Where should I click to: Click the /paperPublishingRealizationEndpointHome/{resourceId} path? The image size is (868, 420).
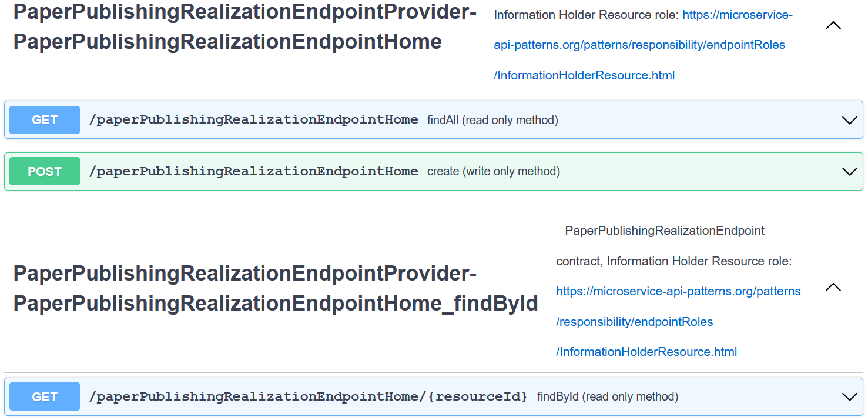tap(308, 397)
